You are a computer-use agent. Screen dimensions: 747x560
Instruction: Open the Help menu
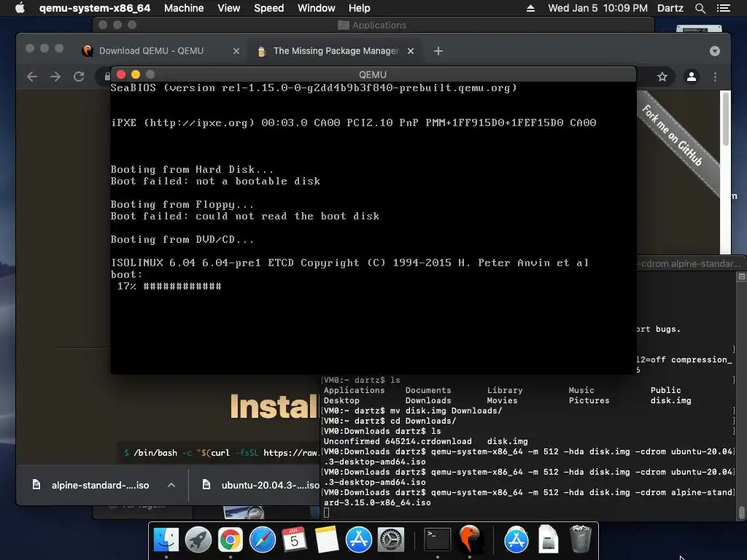(359, 8)
